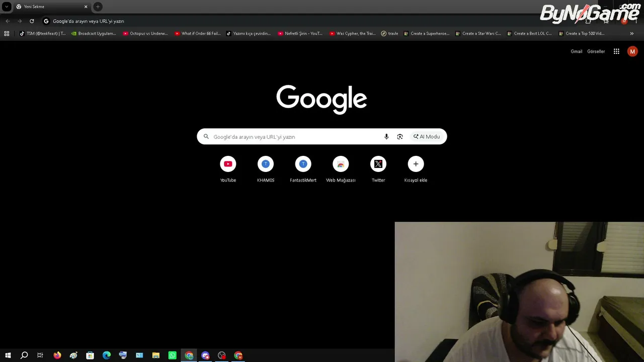Go forward to the next page
The height and width of the screenshot is (362, 644).
pyautogui.click(x=20, y=21)
